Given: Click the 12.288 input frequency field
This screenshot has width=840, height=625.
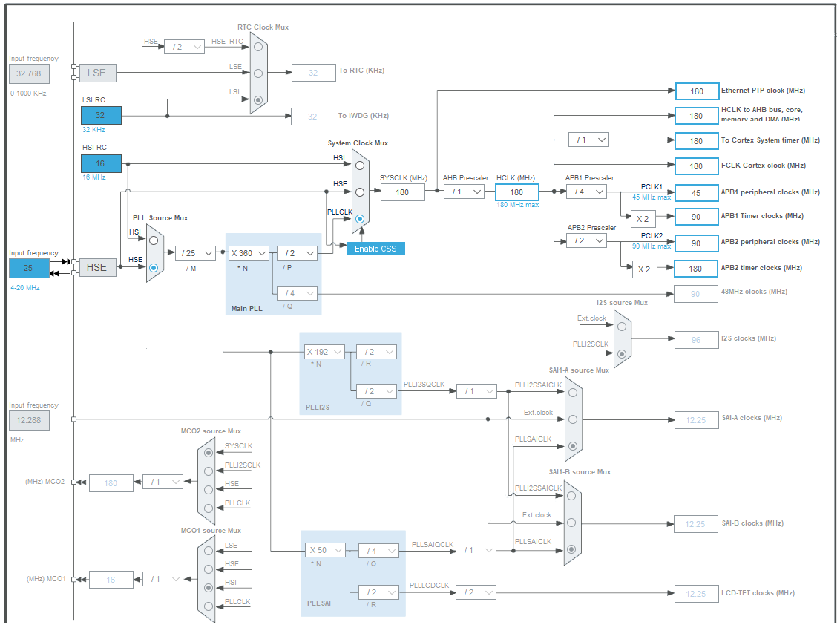Looking at the screenshot, I should point(29,420).
